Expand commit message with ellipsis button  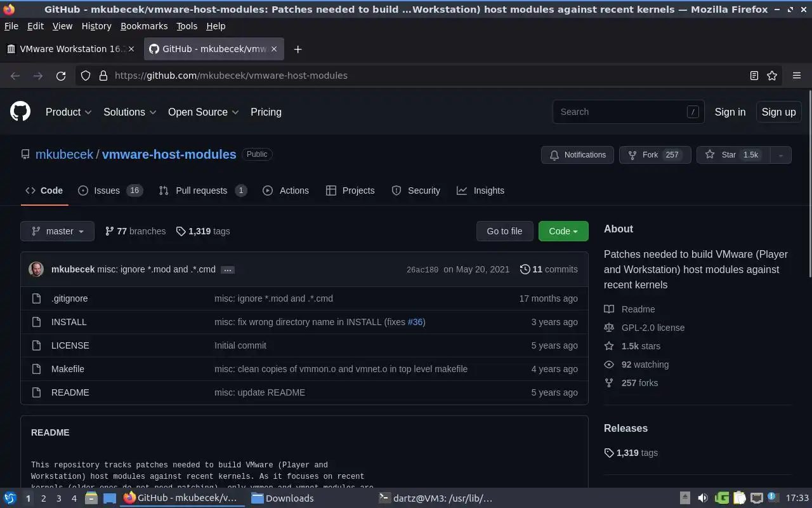pos(228,270)
